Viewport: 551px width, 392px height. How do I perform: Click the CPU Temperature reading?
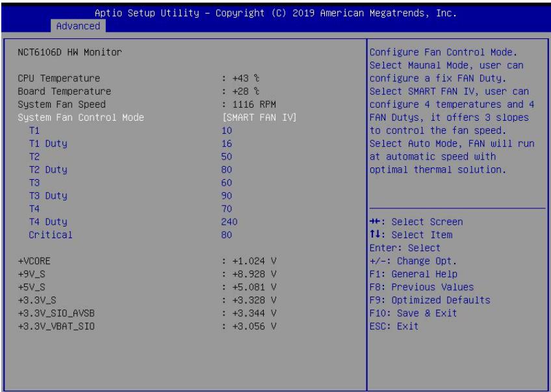[240, 79]
